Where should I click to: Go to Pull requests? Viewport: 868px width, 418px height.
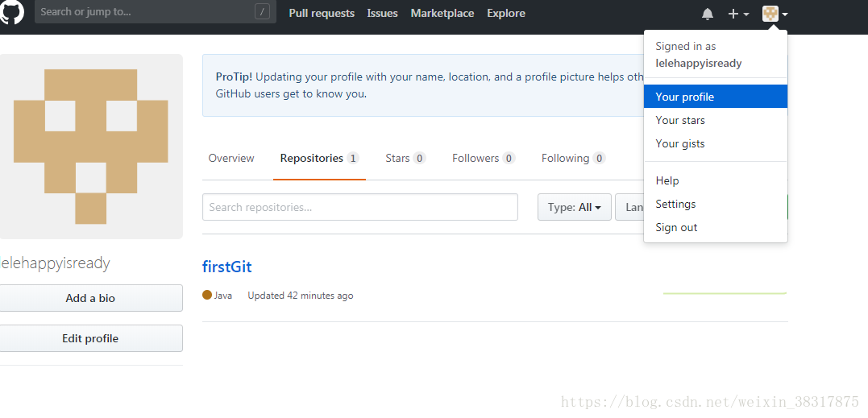[322, 13]
